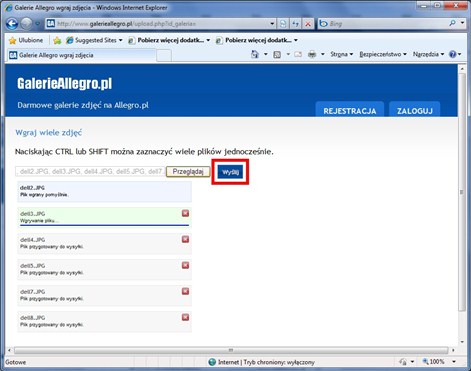Open the first Pobierz więcej dodatk... link
Viewport: 471px width, 371px height.
coord(169,40)
